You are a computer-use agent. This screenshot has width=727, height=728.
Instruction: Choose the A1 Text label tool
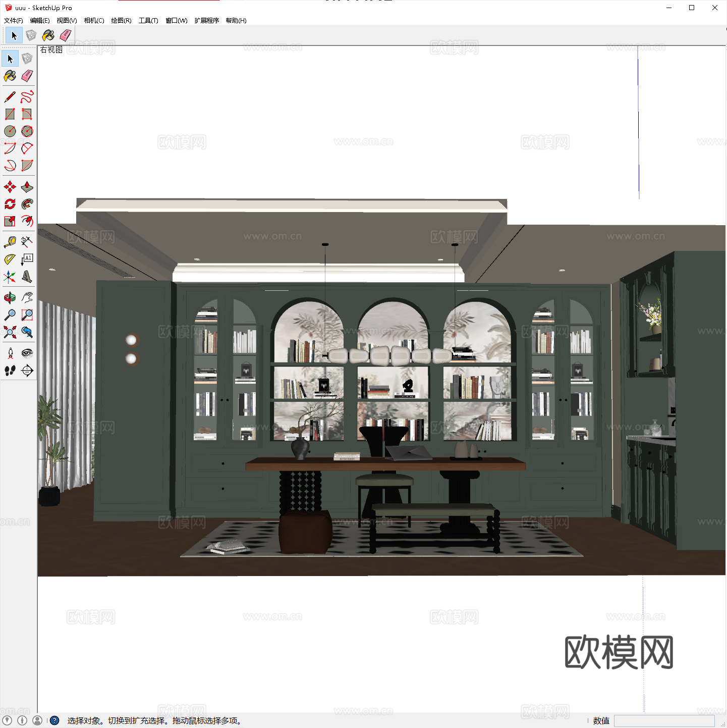click(27, 259)
